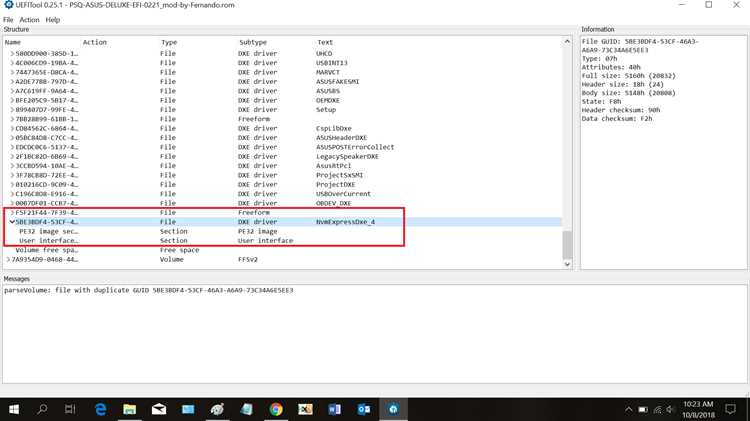Select the LegacySpeakerDXE row
The width and height of the screenshot is (750, 421).
[x=282, y=156]
